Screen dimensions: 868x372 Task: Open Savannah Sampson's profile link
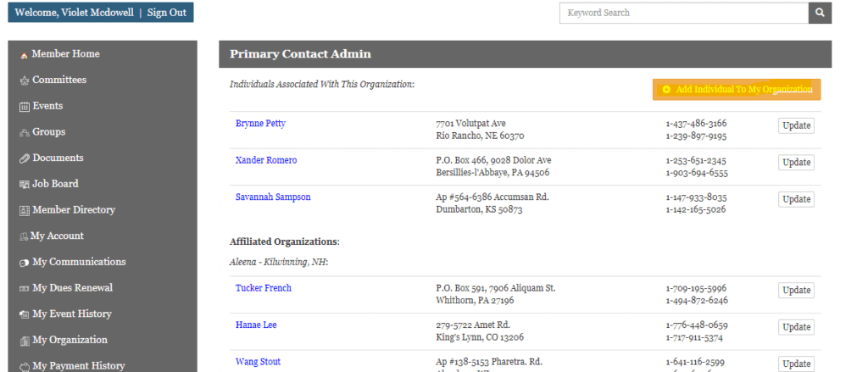pyautogui.click(x=272, y=197)
